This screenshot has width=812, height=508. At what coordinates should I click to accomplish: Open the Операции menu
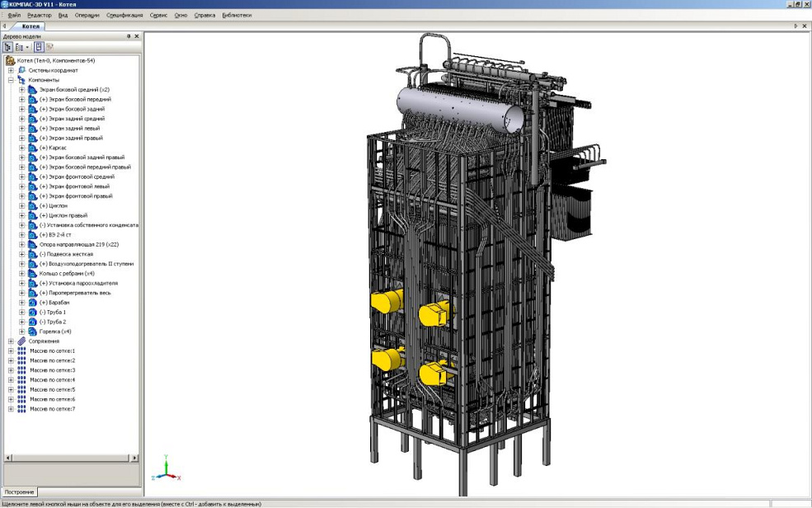pos(87,15)
